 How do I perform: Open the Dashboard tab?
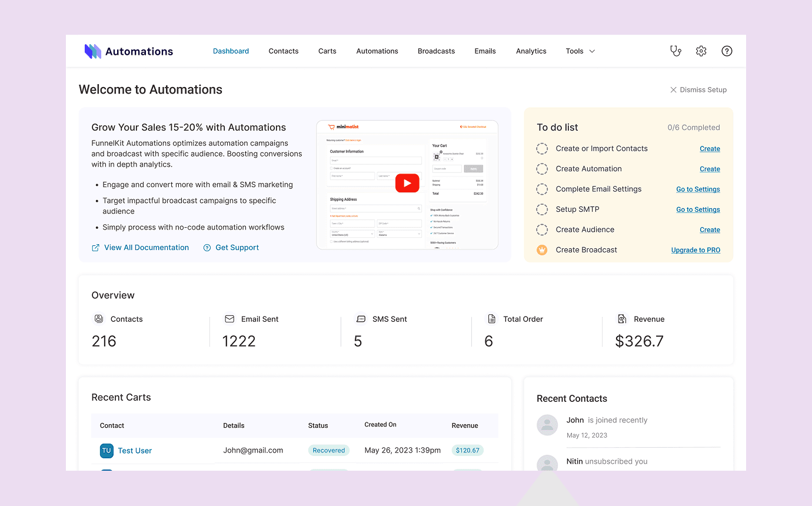point(231,51)
